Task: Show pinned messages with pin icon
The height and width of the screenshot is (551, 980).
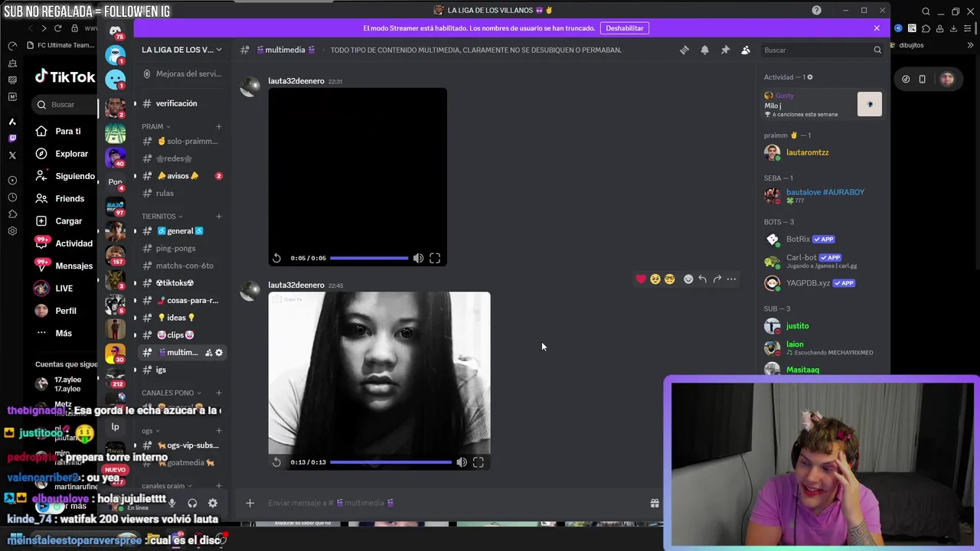Action: [x=725, y=50]
